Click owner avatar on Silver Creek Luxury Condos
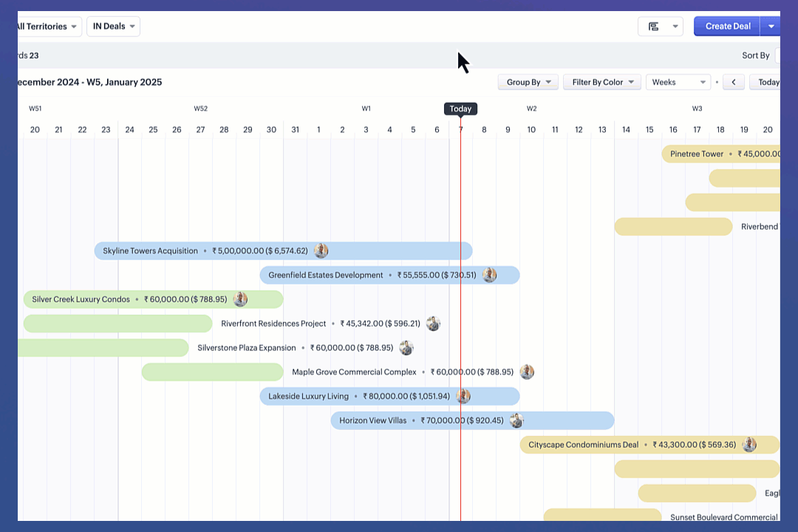798x532 pixels. (x=240, y=299)
